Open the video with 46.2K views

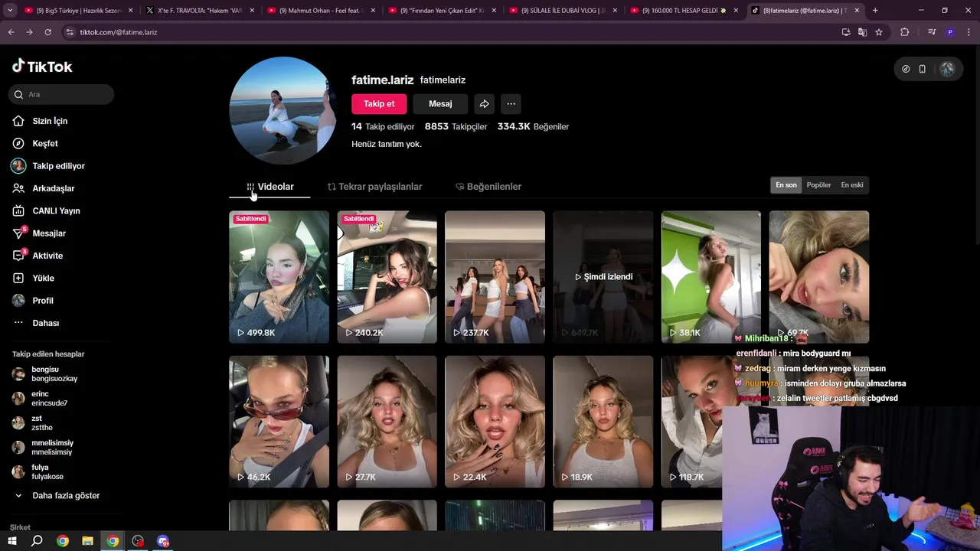click(279, 422)
